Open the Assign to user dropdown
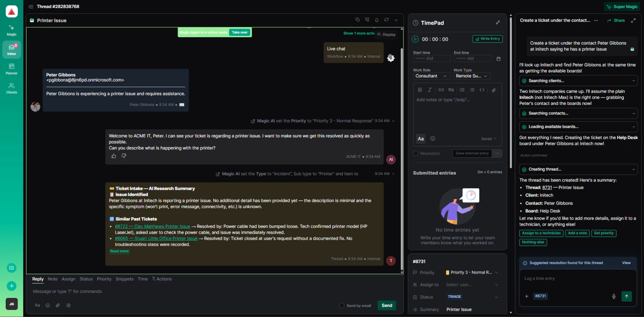The image size is (644, 317). click(x=472, y=285)
